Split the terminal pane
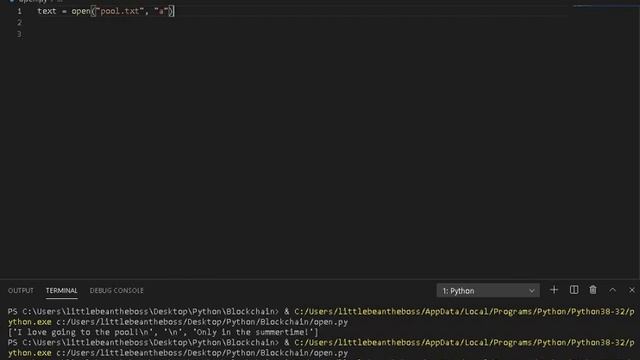640x360 pixels. click(574, 290)
